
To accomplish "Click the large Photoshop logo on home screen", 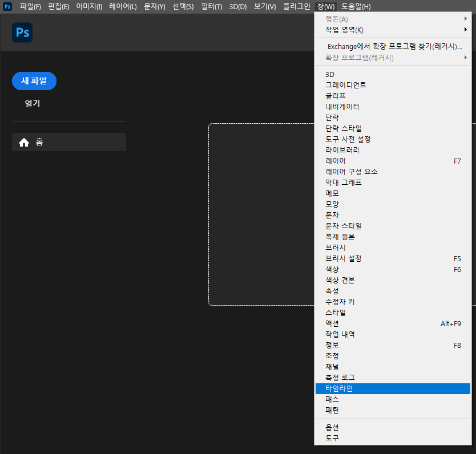I will 22,33.
